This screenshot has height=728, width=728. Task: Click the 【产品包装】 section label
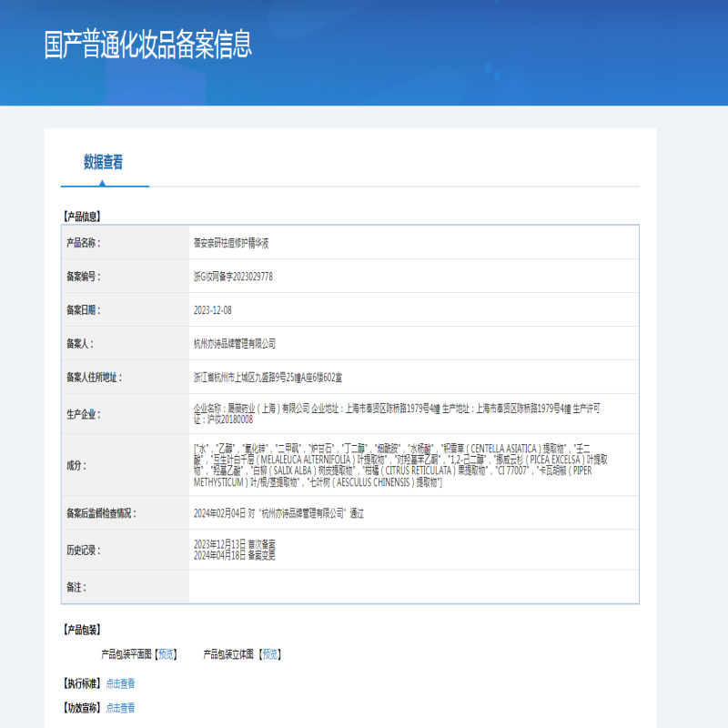click(84, 628)
